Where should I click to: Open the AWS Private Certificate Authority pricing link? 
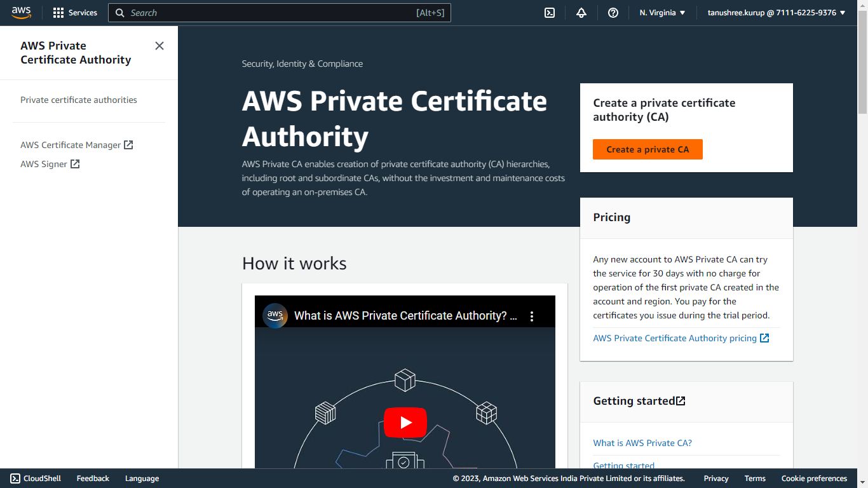point(681,338)
